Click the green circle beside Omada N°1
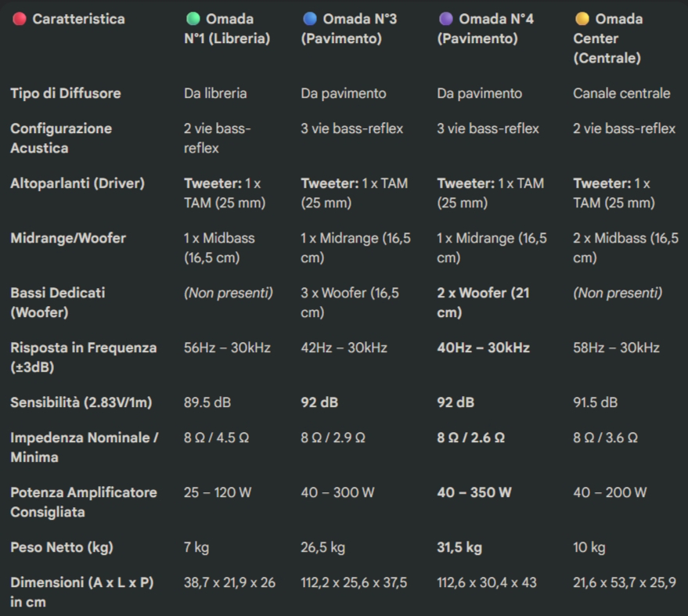Screen dimensions: 688x616 coord(193,19)
